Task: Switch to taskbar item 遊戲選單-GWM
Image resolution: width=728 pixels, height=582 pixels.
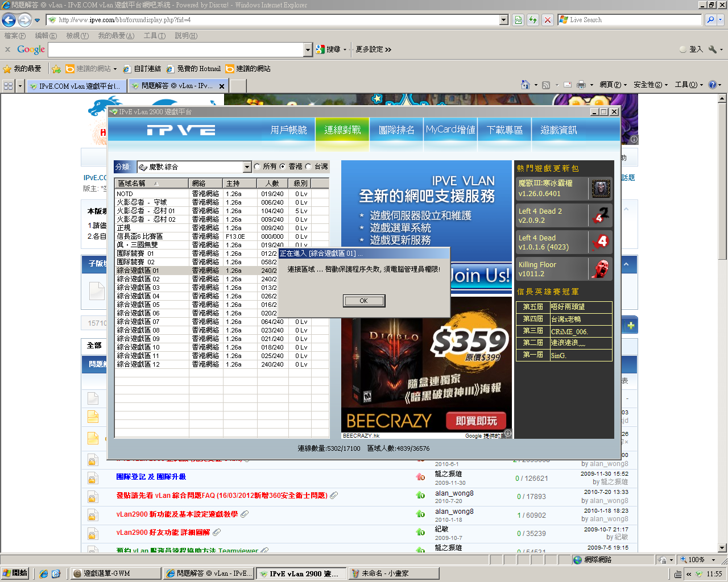Action: click(x=116, y=573)
